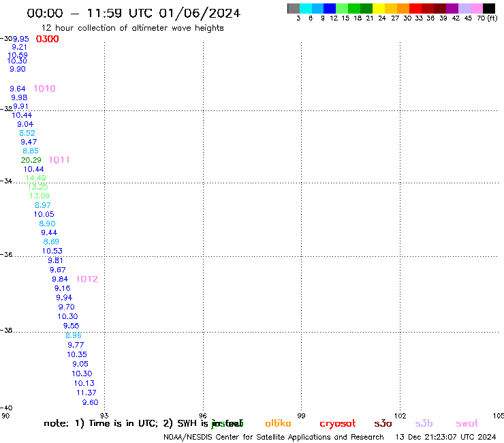504x443 pixels.
Task: Click the pink 1010 time label
Action: click(45, 89)
